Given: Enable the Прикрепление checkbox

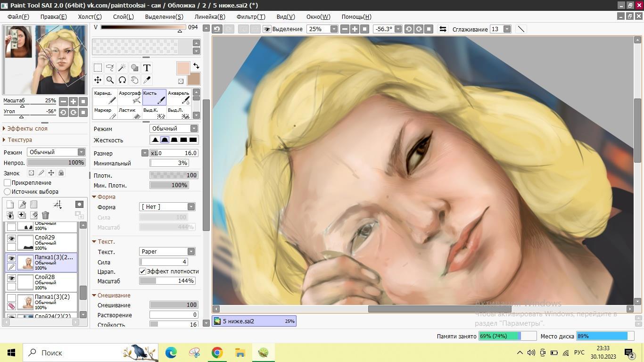Looking at the screenshot, I should [x=8, y=183].
